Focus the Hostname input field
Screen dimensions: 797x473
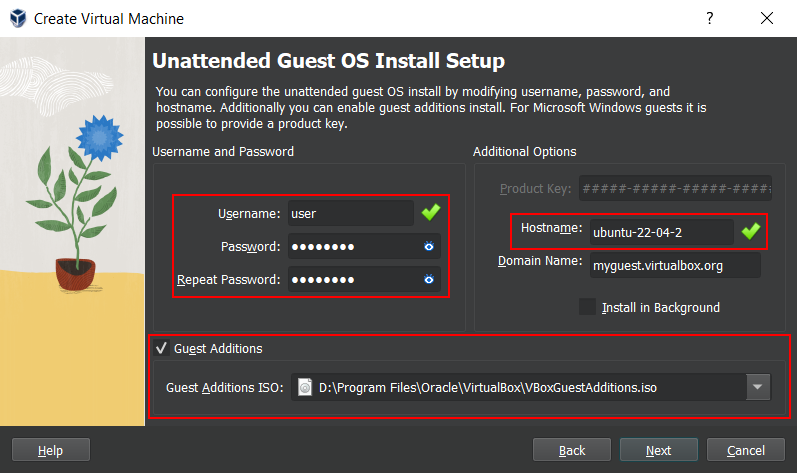pos(660,232)
